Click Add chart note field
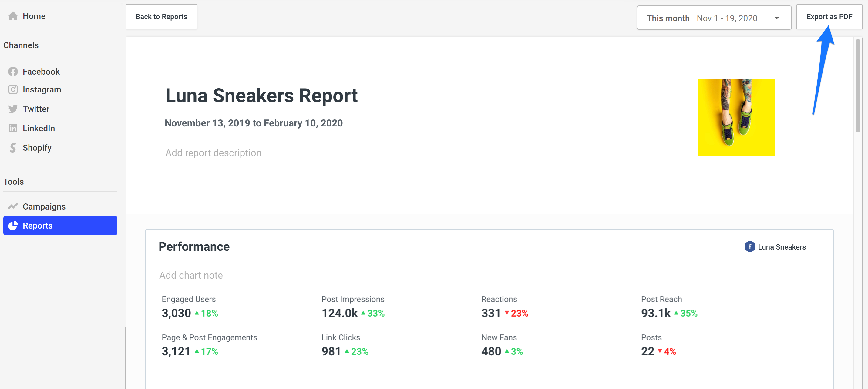 pyautogui.click(x=190, y=275)
